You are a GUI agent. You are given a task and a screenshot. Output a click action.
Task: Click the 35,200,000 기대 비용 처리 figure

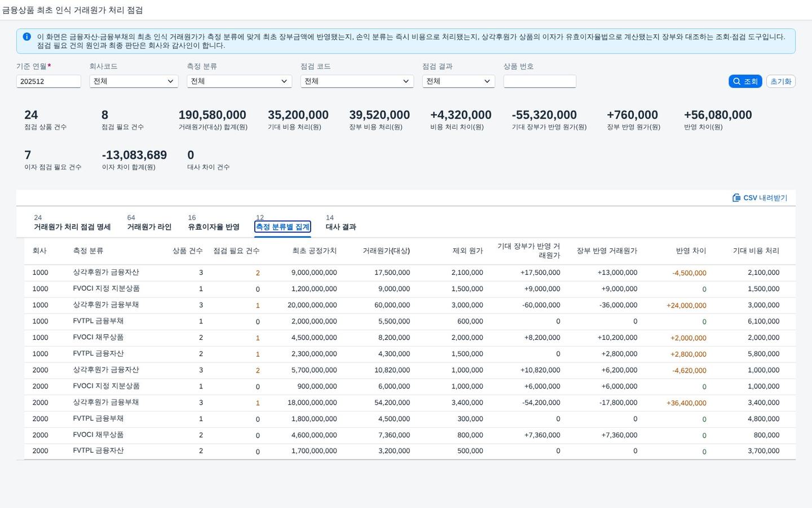(298, 115)
